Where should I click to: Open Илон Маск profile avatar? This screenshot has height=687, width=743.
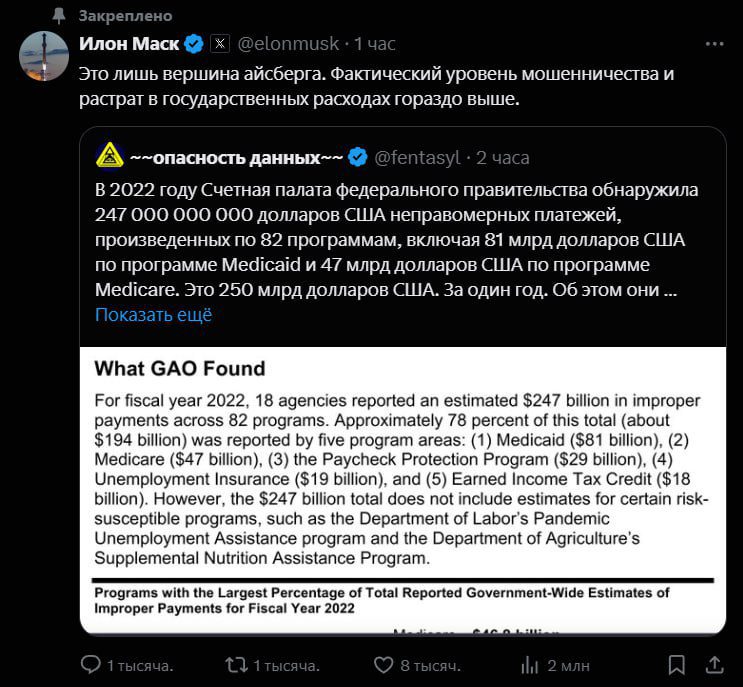(44, 56)
